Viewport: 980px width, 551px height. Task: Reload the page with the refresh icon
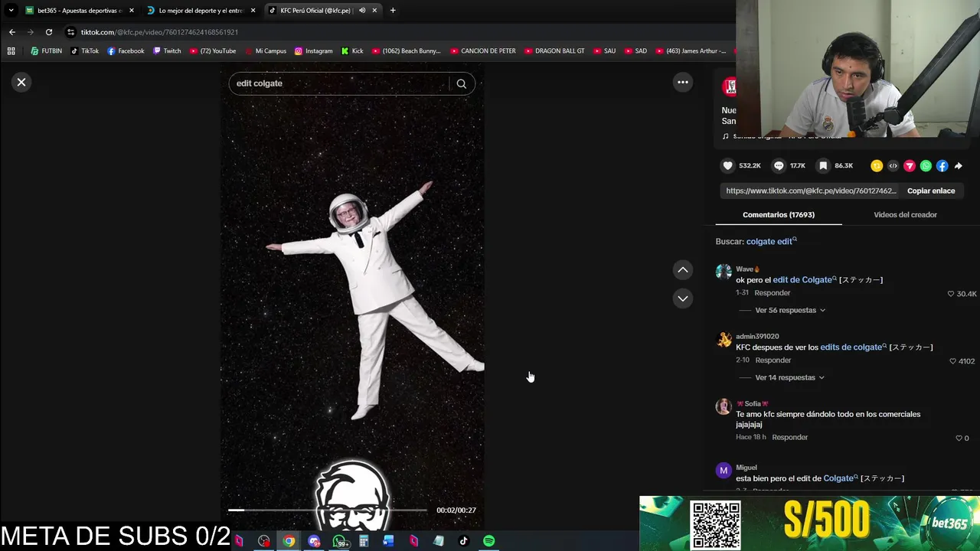click(x=49, y=32)
